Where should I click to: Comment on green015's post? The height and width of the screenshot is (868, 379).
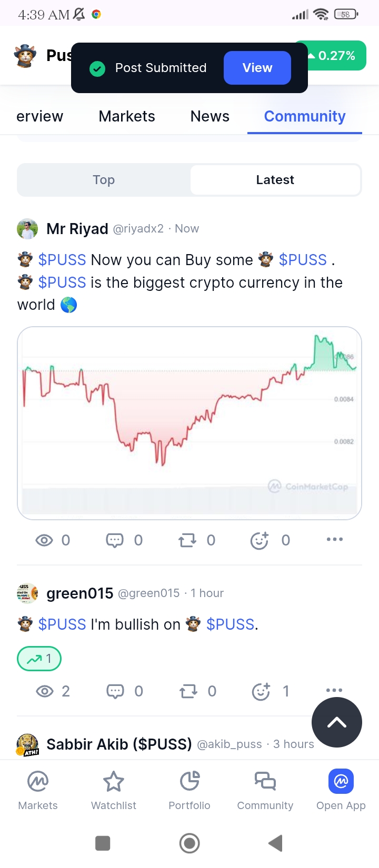[115, 691]
